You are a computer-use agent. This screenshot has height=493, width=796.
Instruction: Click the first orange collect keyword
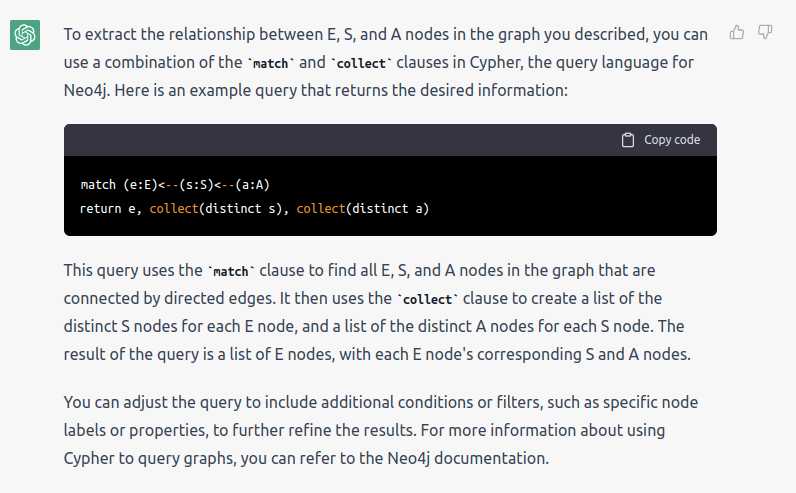coord(174,209)
